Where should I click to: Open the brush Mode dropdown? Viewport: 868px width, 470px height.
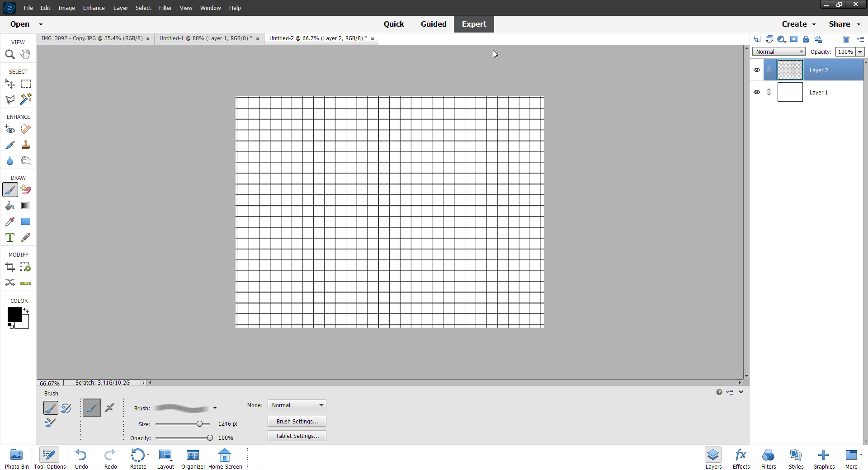[297, 405]
